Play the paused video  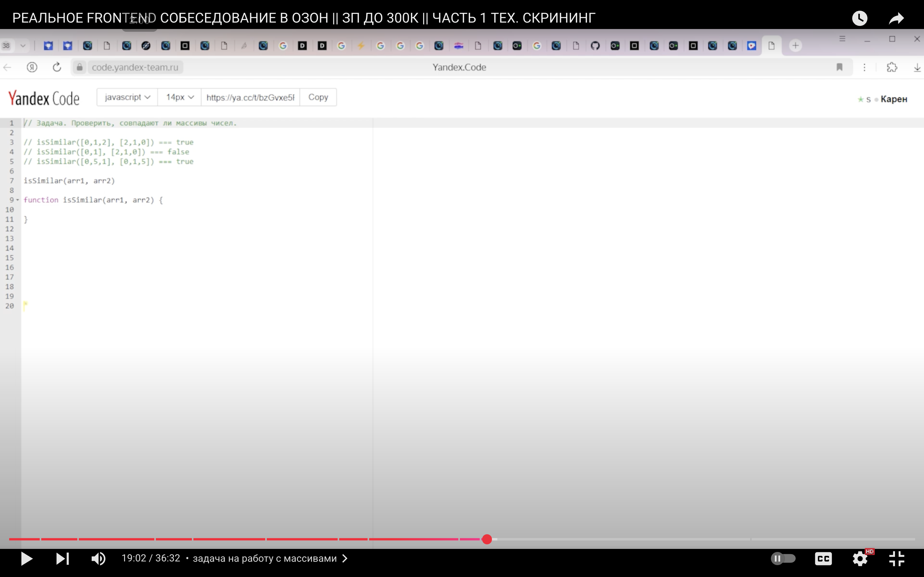click(26, 559)
